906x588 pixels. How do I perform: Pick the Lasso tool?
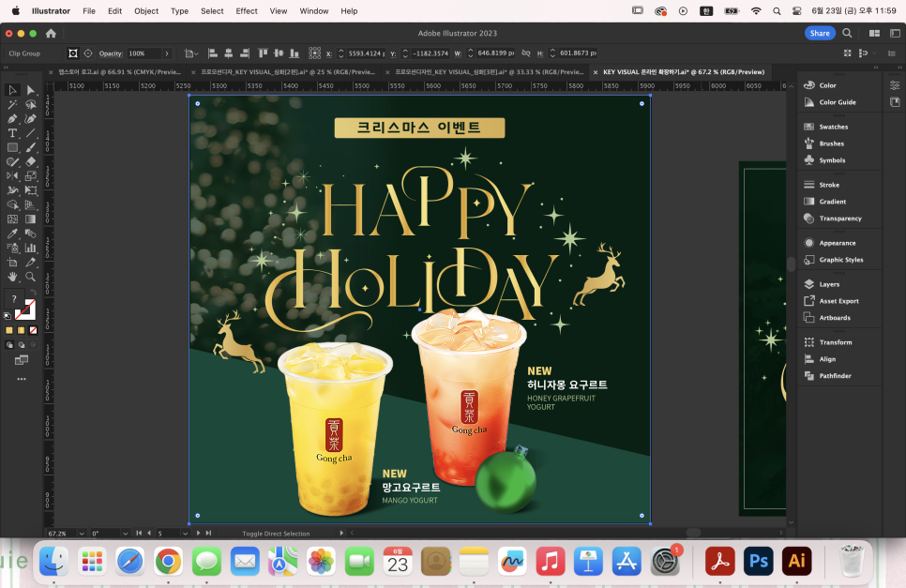point(31,104)
